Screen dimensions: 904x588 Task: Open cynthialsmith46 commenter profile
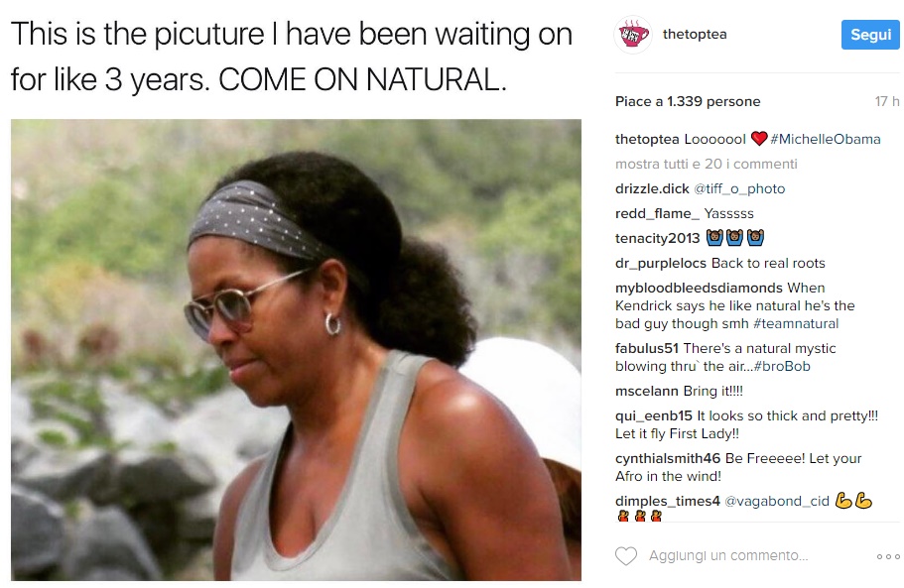coord(668,458)
